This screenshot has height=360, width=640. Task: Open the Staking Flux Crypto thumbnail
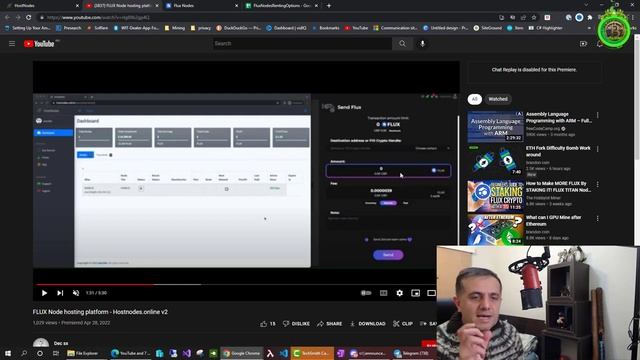pos(495,196)
